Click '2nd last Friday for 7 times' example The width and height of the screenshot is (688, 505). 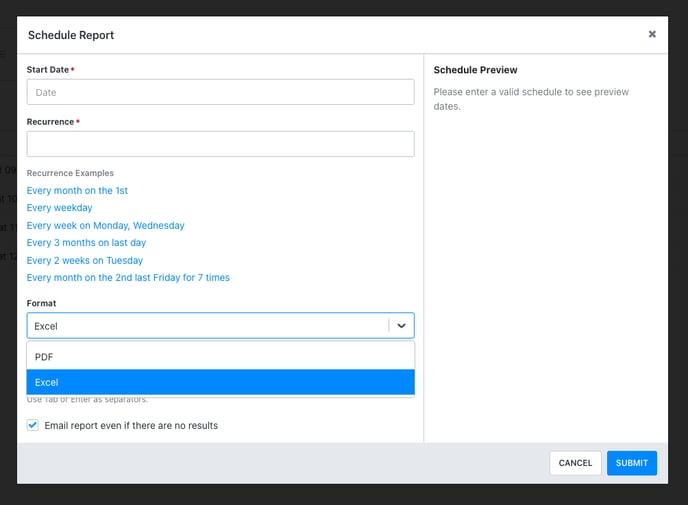click(x=128, y=278)
